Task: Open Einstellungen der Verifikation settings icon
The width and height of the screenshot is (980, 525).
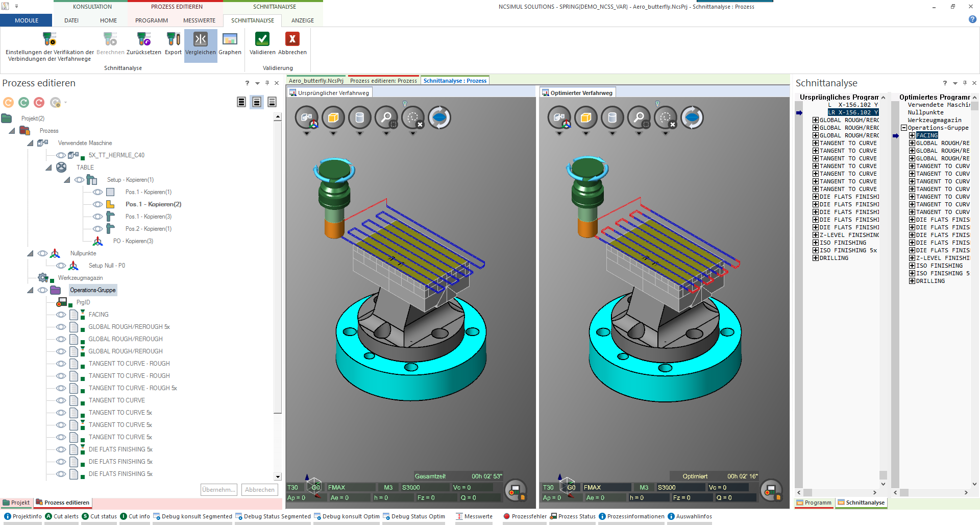Action: (x=50, y=40)
